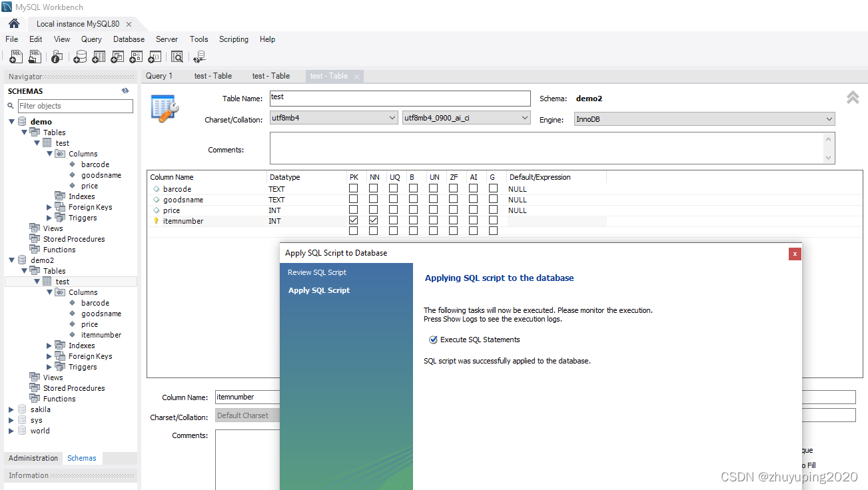Click MySQL Workbench dolphin title bar icon

tap(7, 7)
